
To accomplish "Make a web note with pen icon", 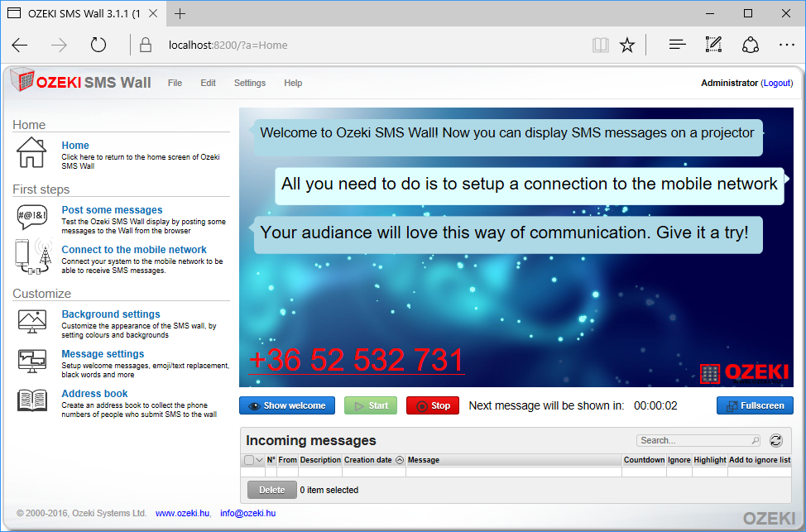I will [713, 45].
